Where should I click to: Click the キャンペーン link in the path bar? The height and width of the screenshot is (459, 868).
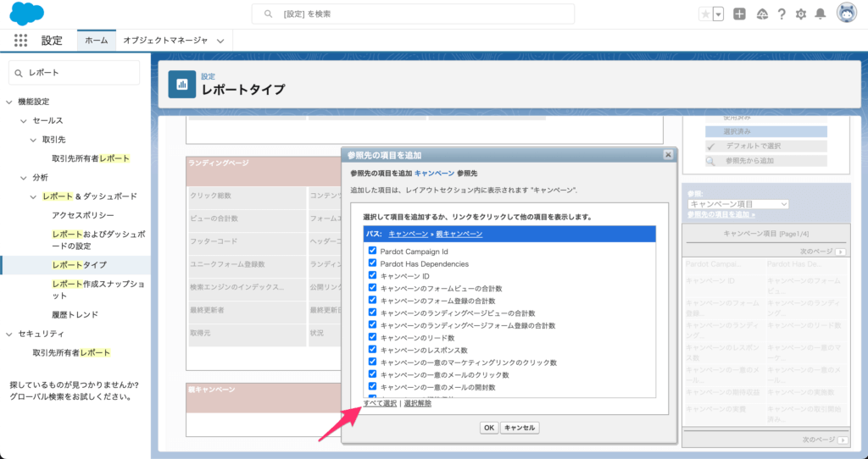pyautogui.click(x=408, y=234)
